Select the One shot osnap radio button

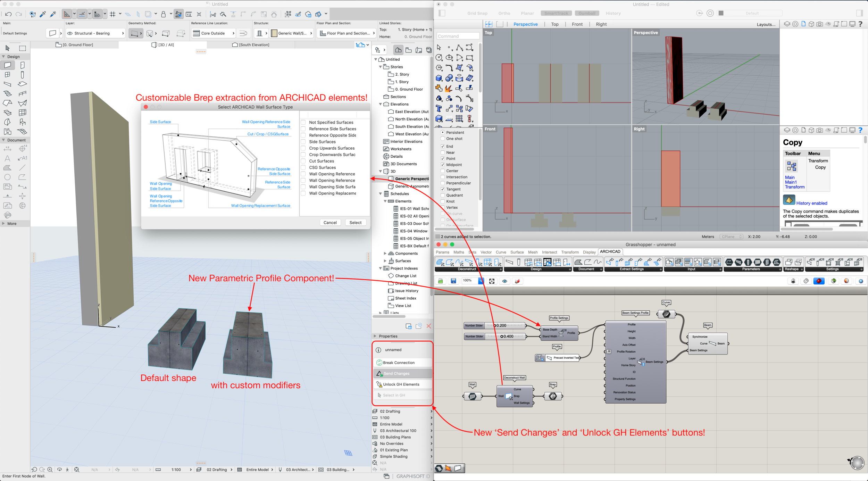[443, 139]
